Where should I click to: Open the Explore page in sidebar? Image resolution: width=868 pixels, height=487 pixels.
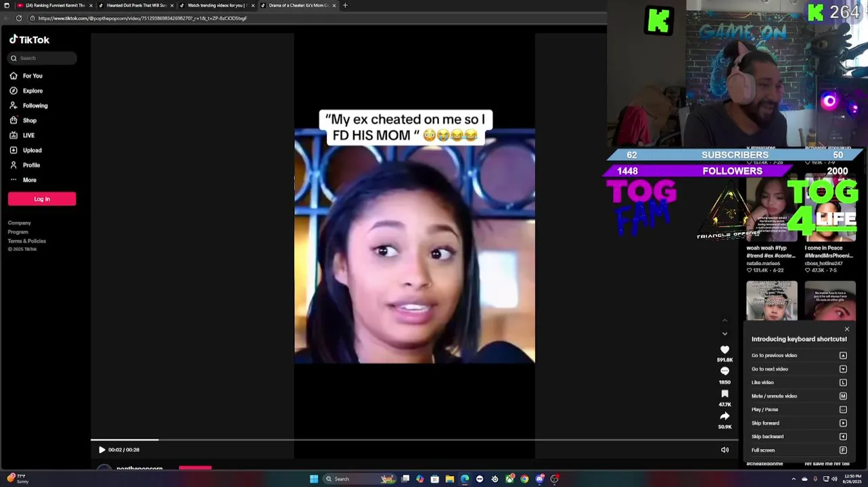click(x=26, y=91)
